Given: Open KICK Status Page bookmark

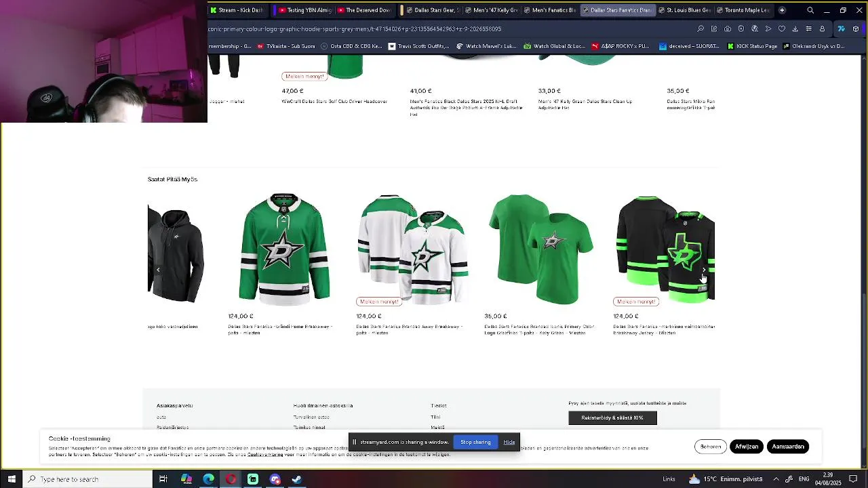Looking at the screenshot, I should pos(752,46).
